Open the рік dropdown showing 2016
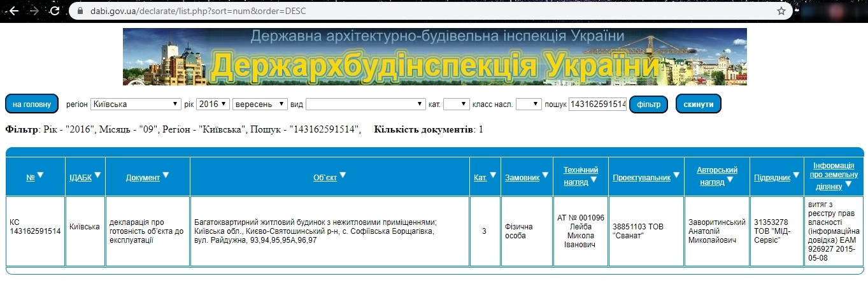This screenshot has width=868, height=288. 213,104
